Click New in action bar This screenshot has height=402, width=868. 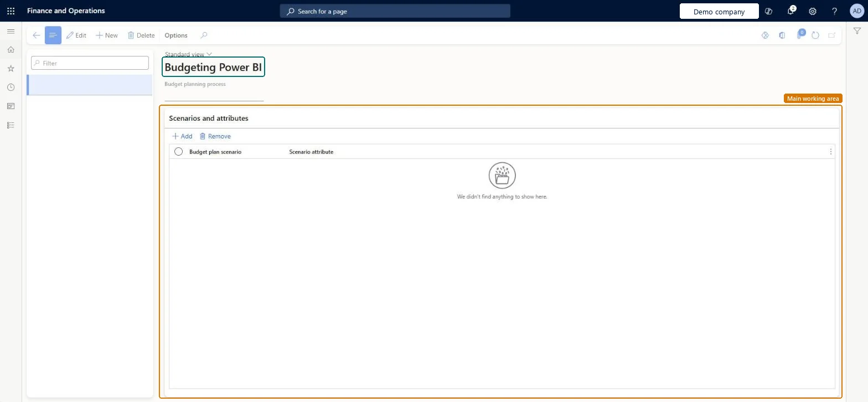point(107,35)
